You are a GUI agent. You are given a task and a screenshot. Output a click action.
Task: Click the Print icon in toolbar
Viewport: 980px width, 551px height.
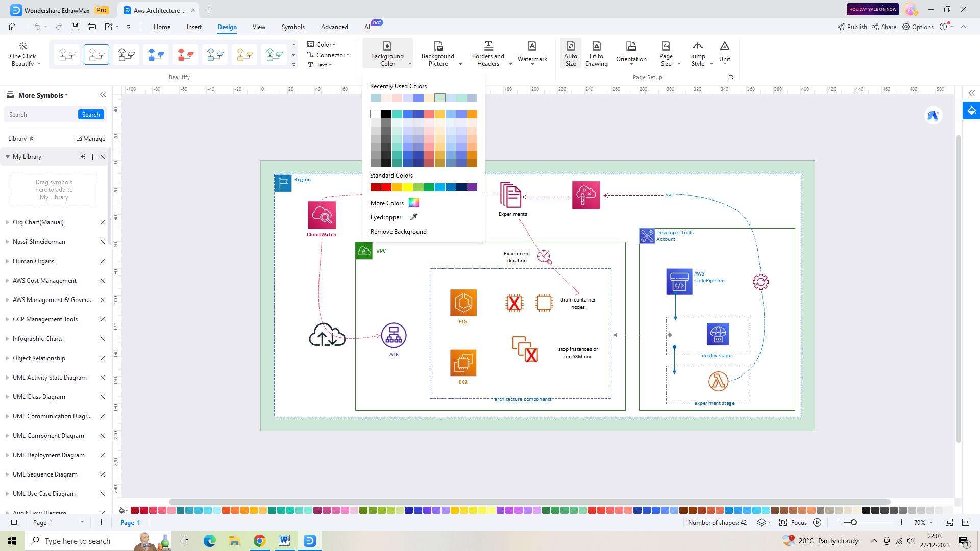tap(92, 27)
